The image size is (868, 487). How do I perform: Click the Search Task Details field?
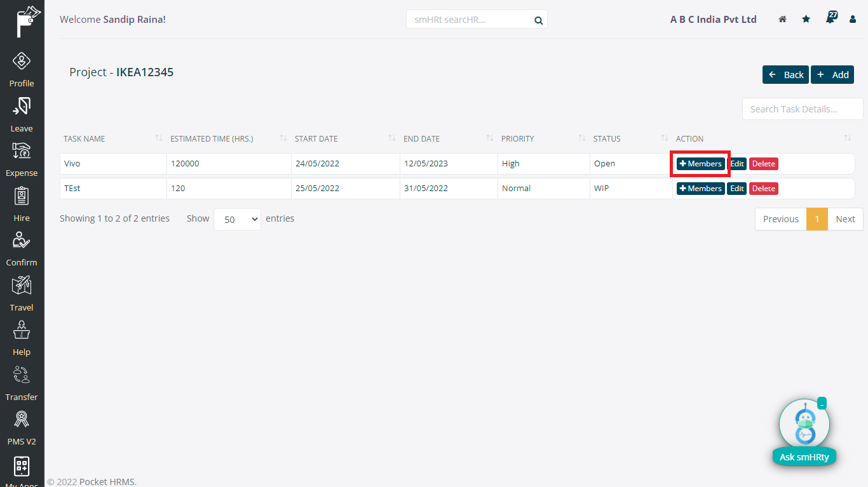(x=802, y=109)
